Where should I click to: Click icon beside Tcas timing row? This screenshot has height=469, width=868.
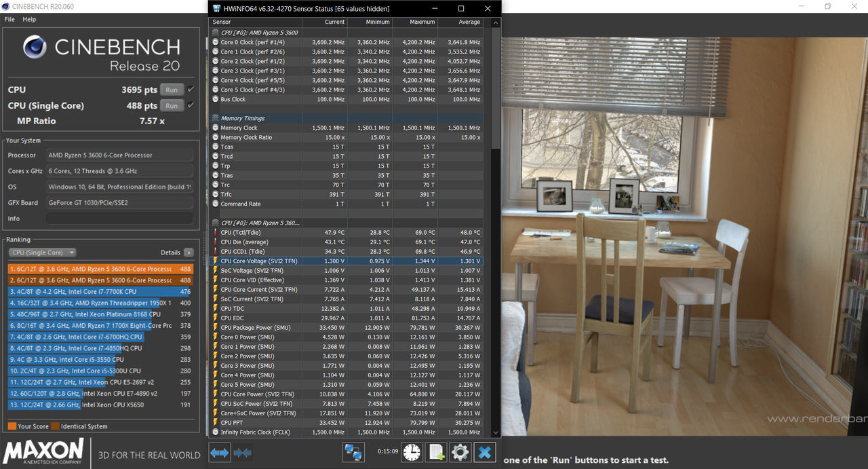coord(215,147)
